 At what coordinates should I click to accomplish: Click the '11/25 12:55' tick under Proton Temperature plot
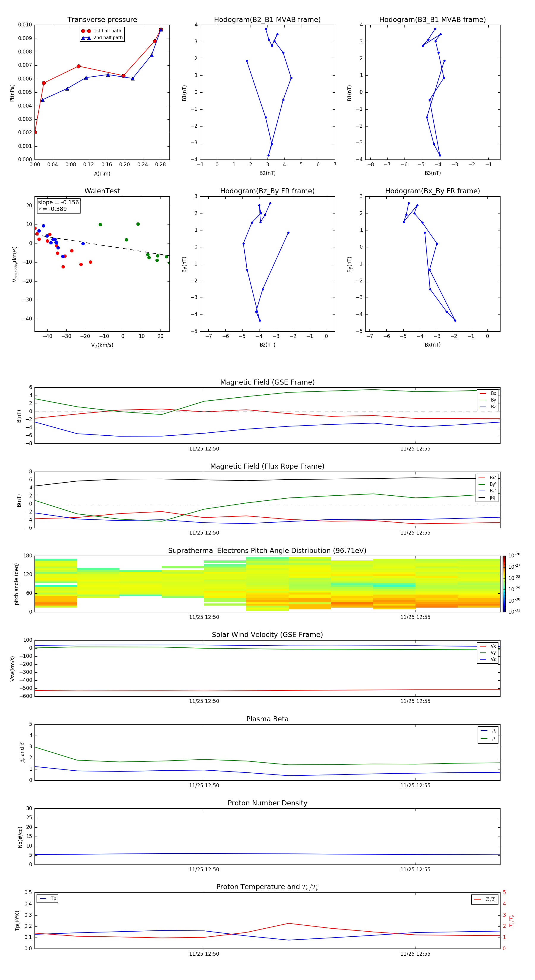coord(416,954)
